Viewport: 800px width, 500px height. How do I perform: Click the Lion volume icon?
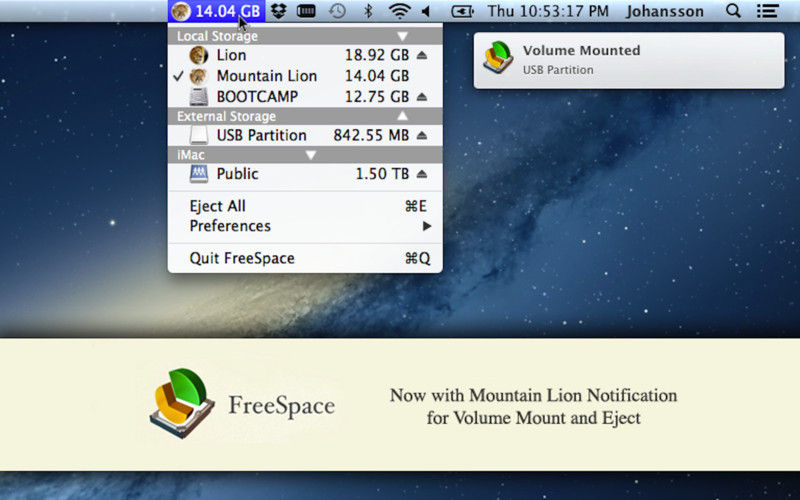198,55
